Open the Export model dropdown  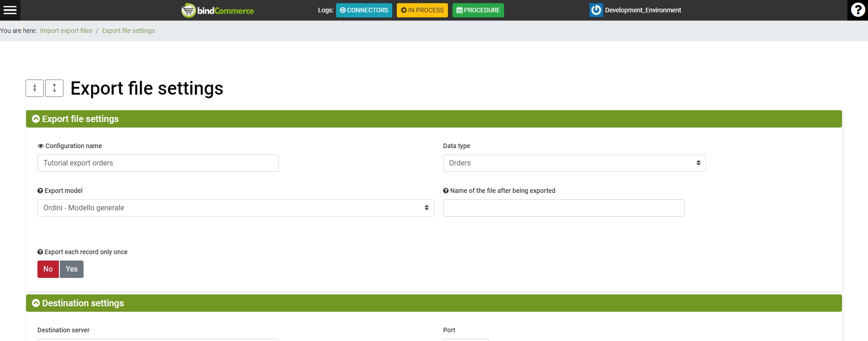point(235,208)
